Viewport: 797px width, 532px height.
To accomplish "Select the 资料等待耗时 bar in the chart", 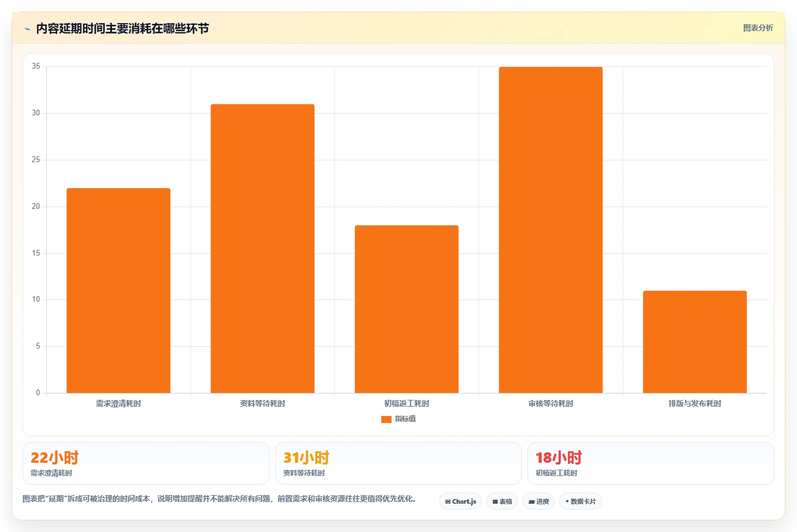I will tap(263, 249).
